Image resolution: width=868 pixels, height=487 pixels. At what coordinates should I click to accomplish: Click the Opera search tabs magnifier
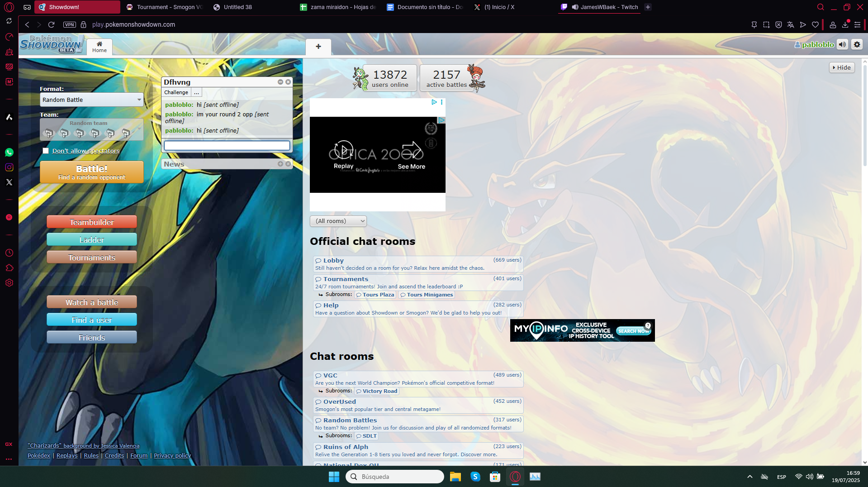click(821, 7)
